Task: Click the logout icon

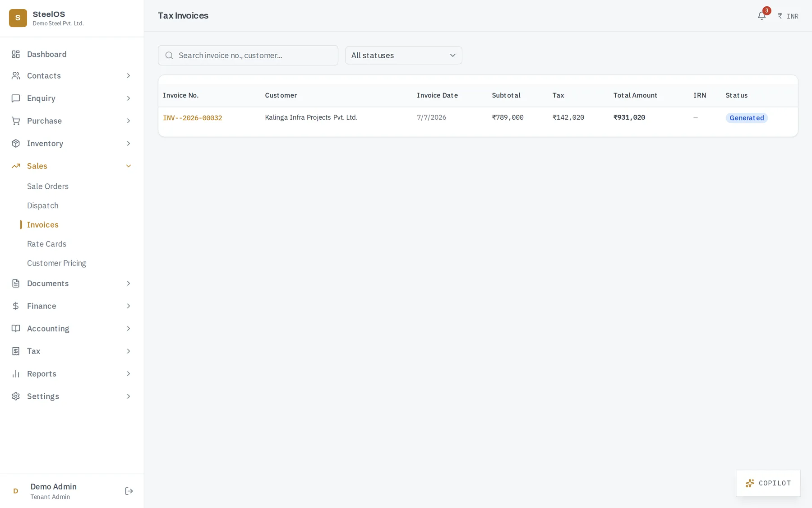Action: [129, 491]
